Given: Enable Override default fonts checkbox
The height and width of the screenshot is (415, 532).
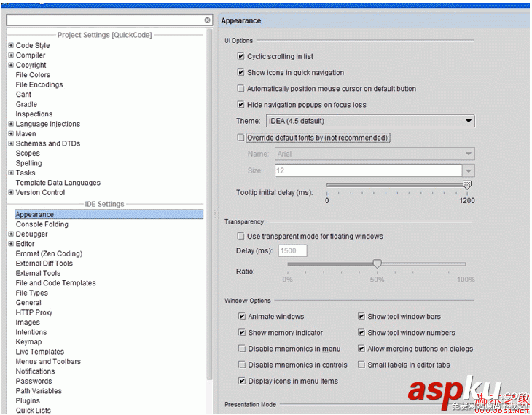Looking at the screenshot, I should 241,138.
